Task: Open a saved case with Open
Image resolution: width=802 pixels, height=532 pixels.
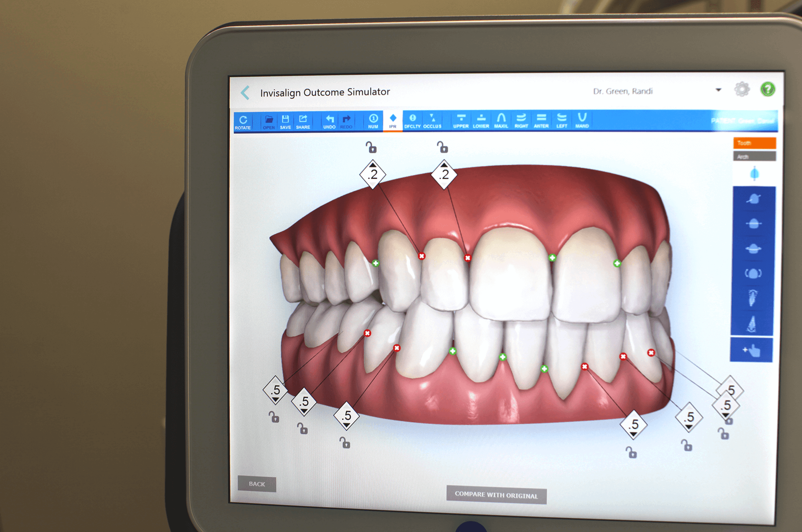Action: click(x=269, y=122)
